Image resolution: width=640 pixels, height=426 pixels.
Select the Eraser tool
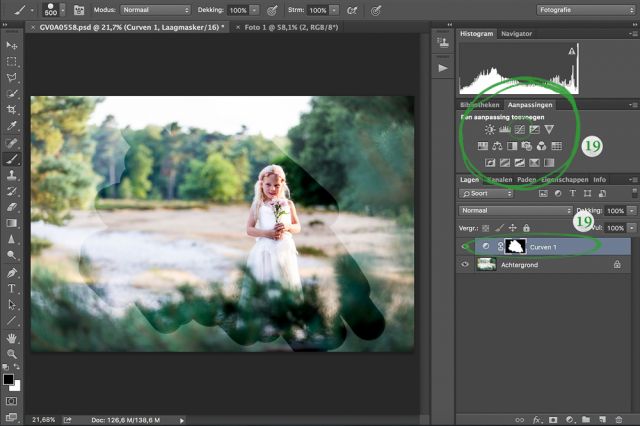point(11,207)
